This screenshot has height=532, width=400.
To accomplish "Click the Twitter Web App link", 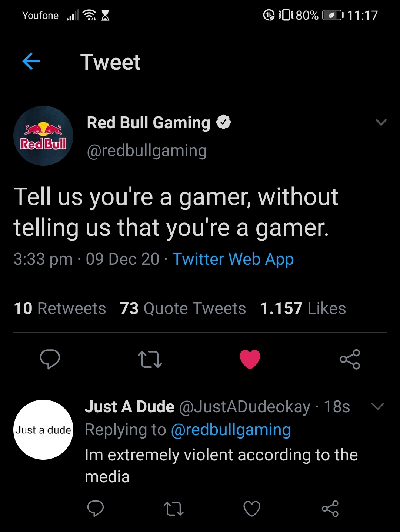I will tap(233, 259).
